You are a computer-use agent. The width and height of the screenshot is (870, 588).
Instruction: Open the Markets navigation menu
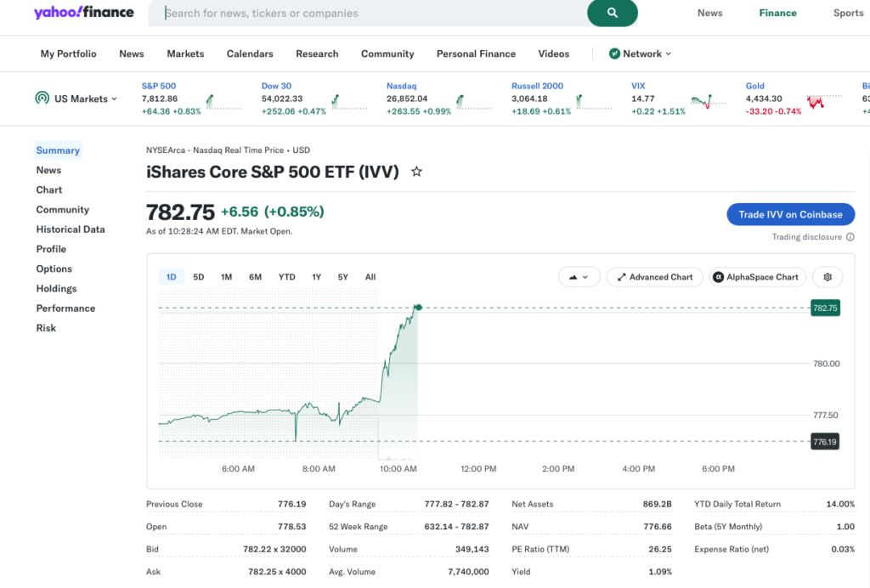click(x=185, y=54)
